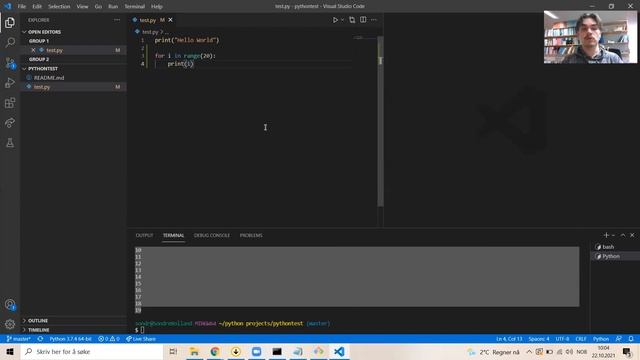Image resolution: width=640 pixels, height=360 pixels.
Task: Open the Help menu
Action: pyautogui.click(x=156, y=7)
